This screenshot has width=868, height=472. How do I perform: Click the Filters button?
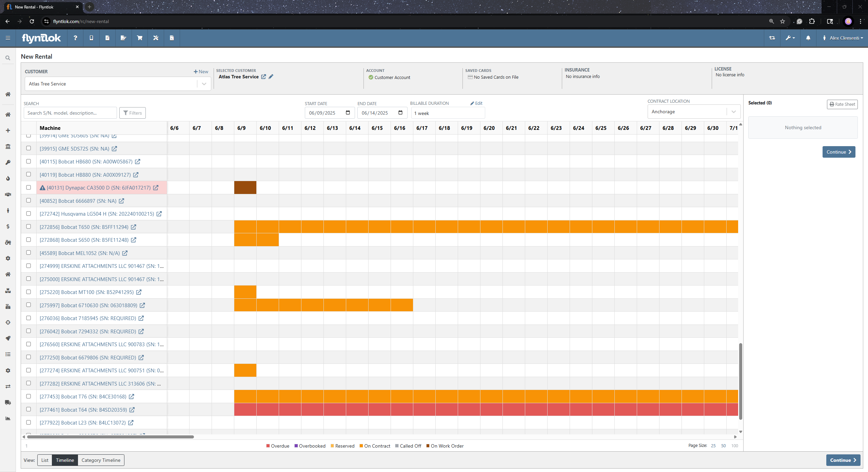click(x=133, y=113)
